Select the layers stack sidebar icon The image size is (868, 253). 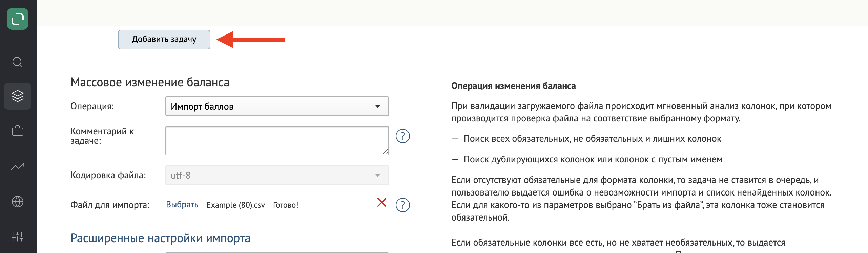[x=18, y=96]
